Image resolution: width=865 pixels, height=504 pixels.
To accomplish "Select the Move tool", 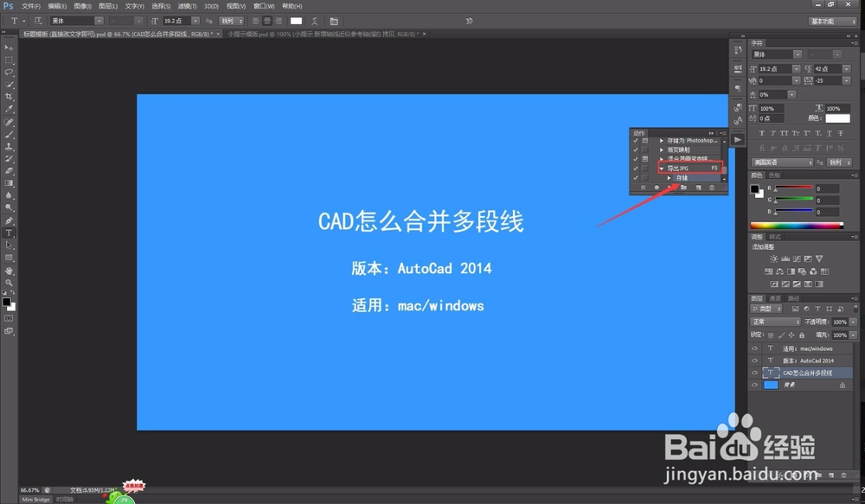I will [x=9, y=48].
